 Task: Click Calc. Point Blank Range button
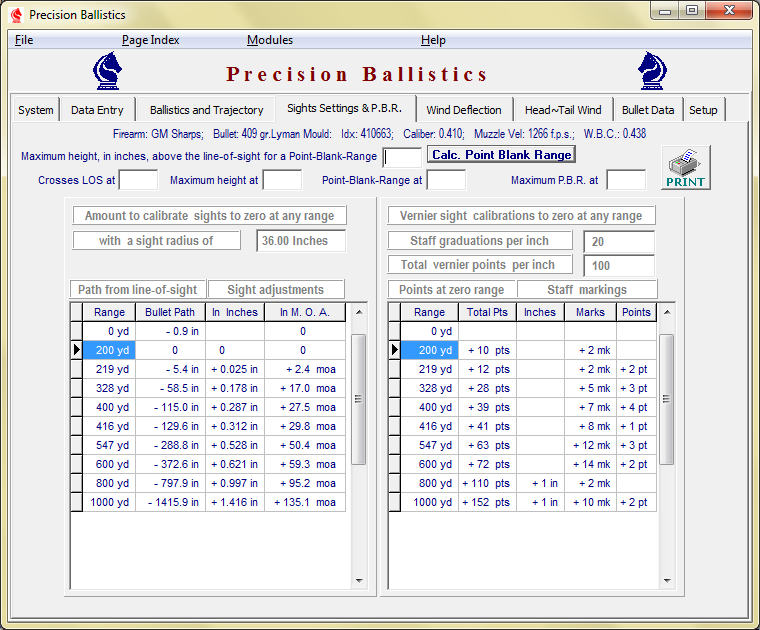pyautogui.click(x=501, y=155)
